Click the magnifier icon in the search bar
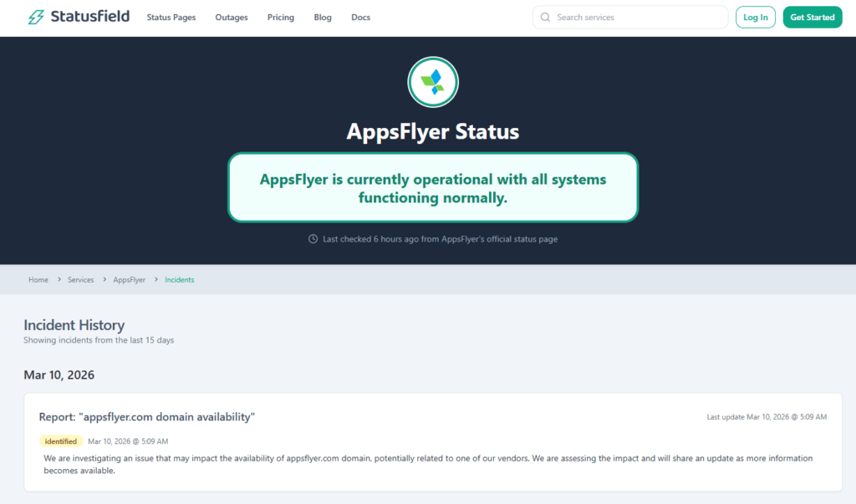The width and height of the screenshot is (856, 504). [x=546, y=18]
